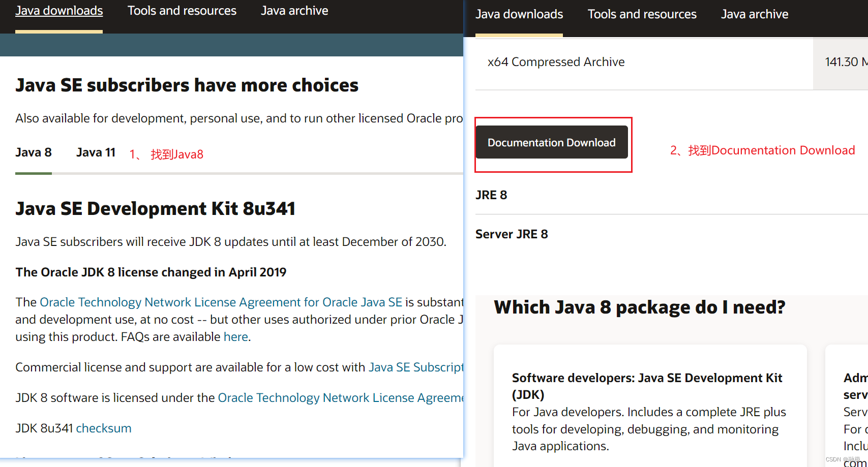Click 'Which Java 8 package do I need?' heading
Viewport: 868px width, 467px height.
pyautogui.click(x=640, y=307)
